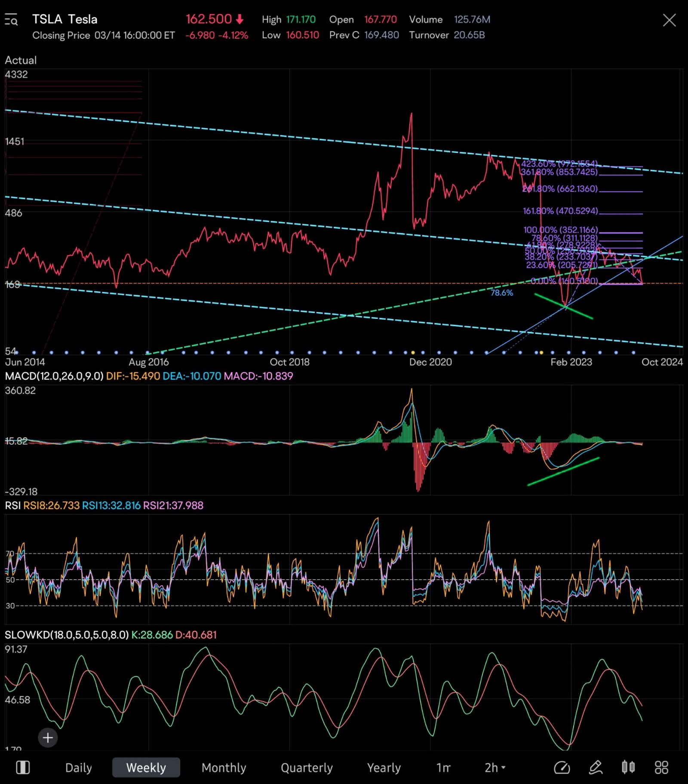The image size is (688, 784).
Task: Switch to the Quarterly timeframe
Action: pos(307,768)
